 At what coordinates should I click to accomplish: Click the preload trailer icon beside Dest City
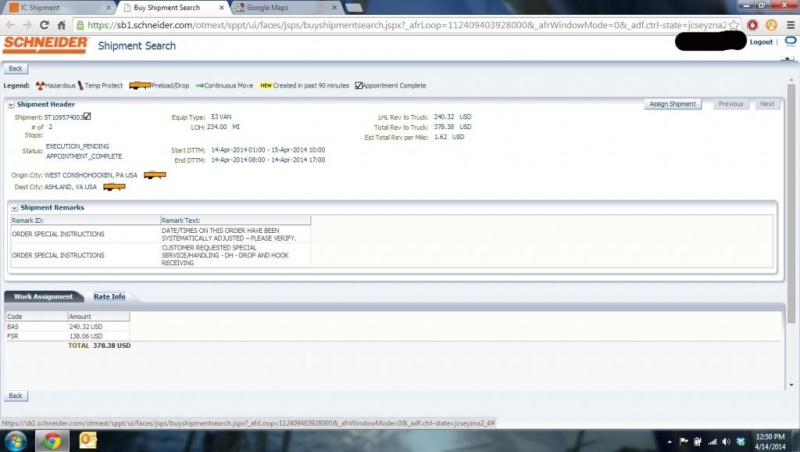point(114,187)
